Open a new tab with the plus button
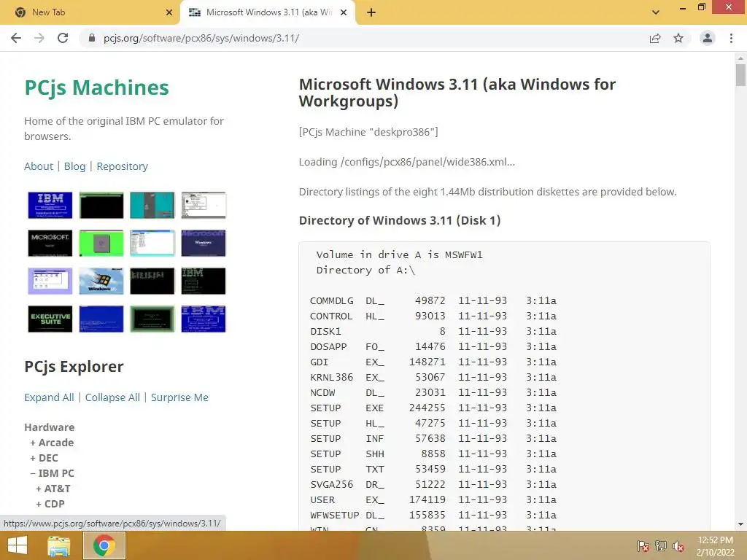The height and width of the screenshot is (560, 747). [371, 12]
